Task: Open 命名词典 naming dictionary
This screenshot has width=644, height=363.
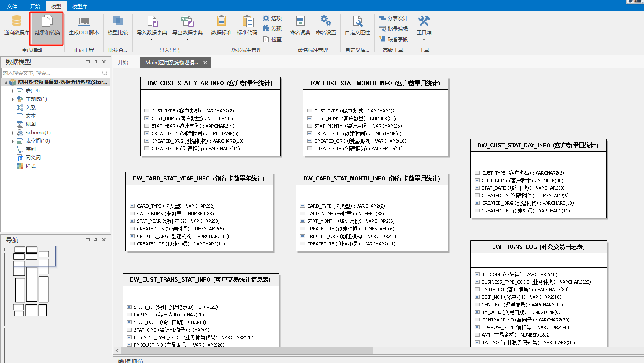Action: coord(300,25)
